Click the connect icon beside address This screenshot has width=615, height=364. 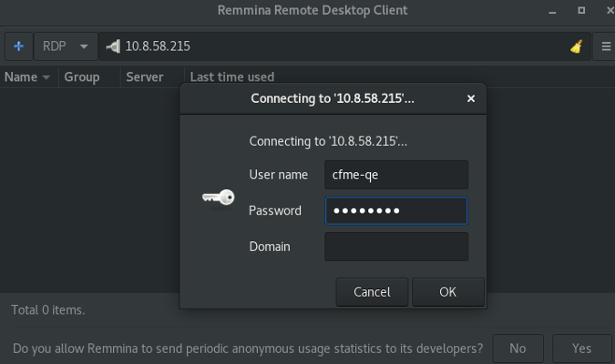click(x=113, y=46)
